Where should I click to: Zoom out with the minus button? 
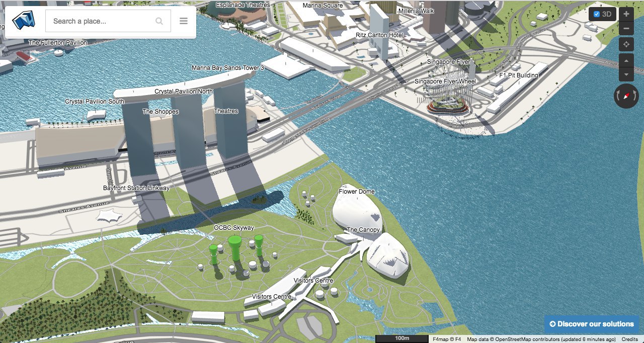click(626, 28)
